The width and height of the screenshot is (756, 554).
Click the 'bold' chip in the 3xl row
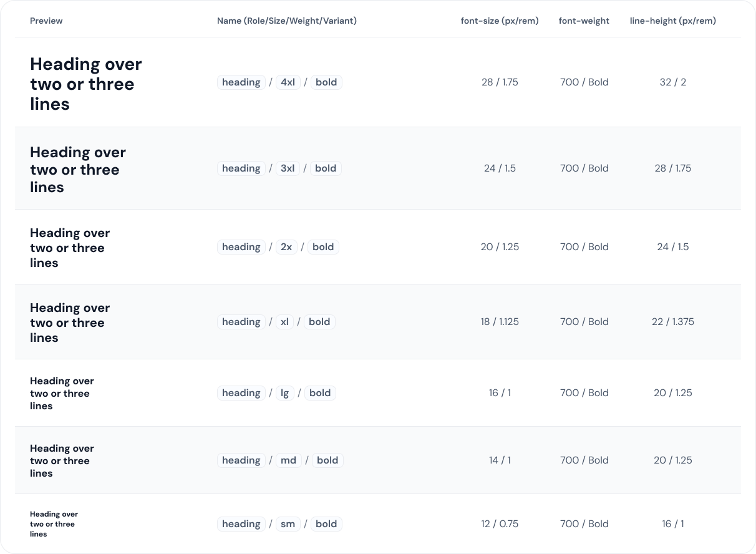click(x=326, y=168)
